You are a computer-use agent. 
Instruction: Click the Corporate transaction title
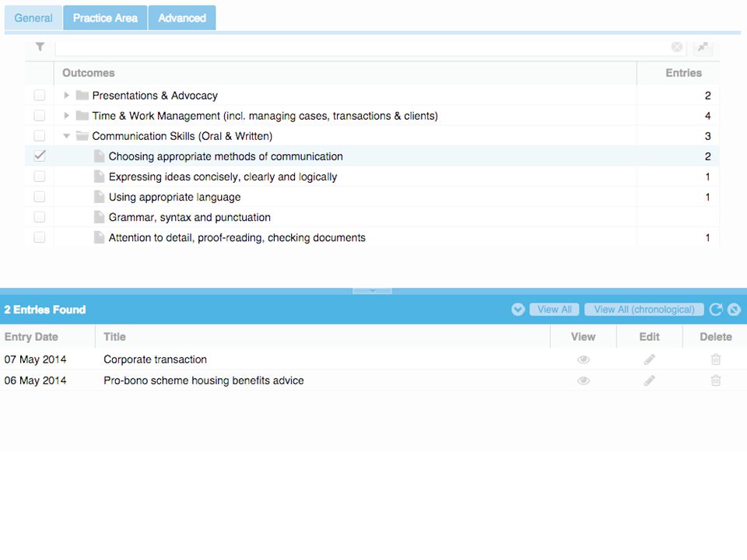click(x=156, y=359)
